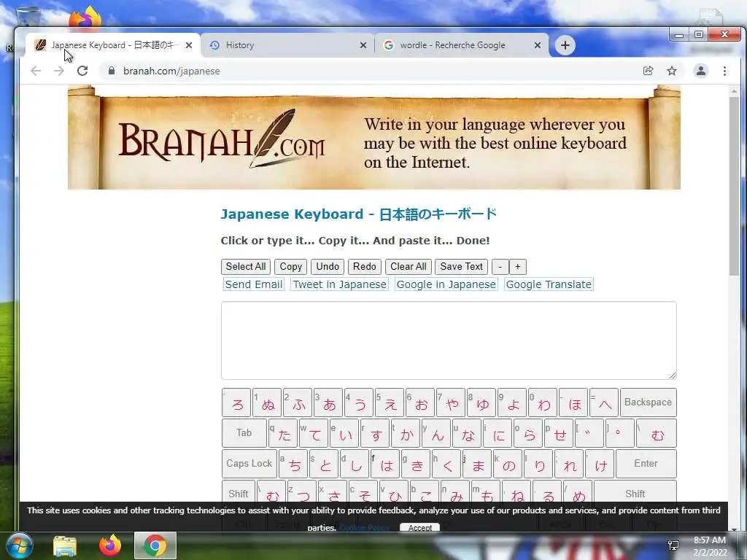Click the ふ key labeled 2
747x560 pixels.
coord(298,402)
